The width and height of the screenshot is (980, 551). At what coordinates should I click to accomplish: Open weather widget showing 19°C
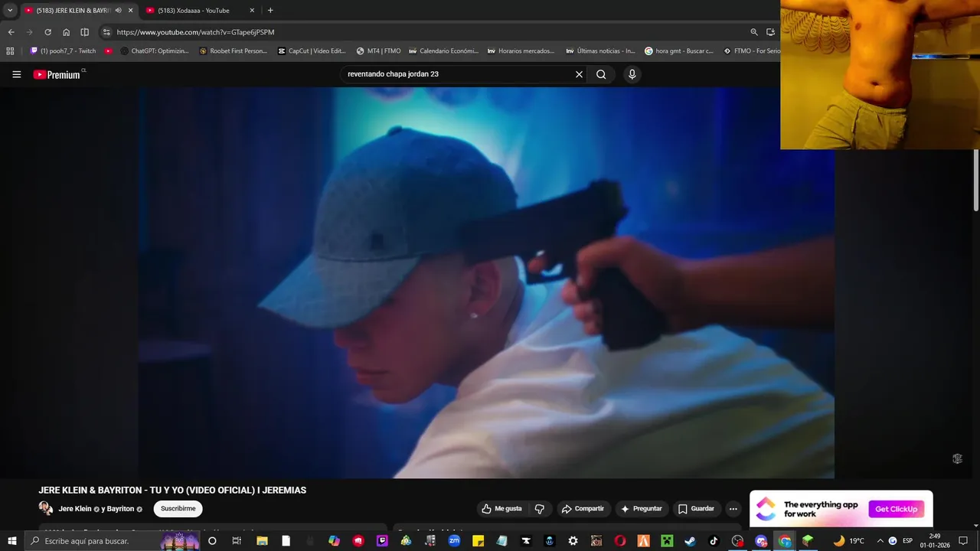click(x=848, y=541)
